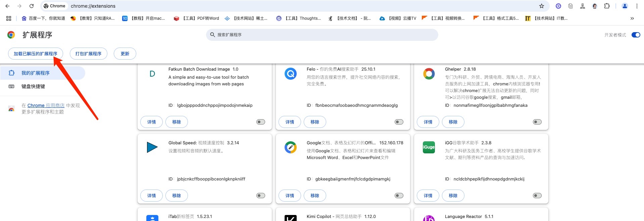Open the puzzle-piece Extensions menu

point(607,6)
